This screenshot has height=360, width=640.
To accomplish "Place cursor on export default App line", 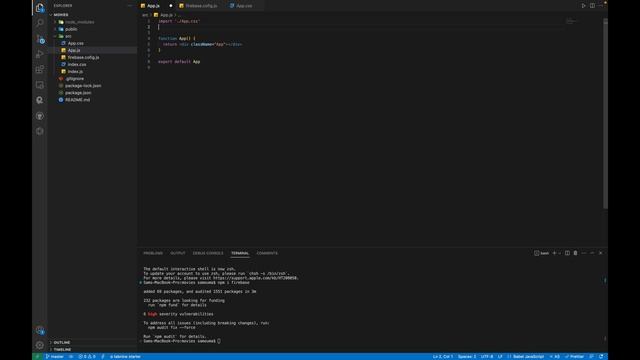I will tap(179, 62).
